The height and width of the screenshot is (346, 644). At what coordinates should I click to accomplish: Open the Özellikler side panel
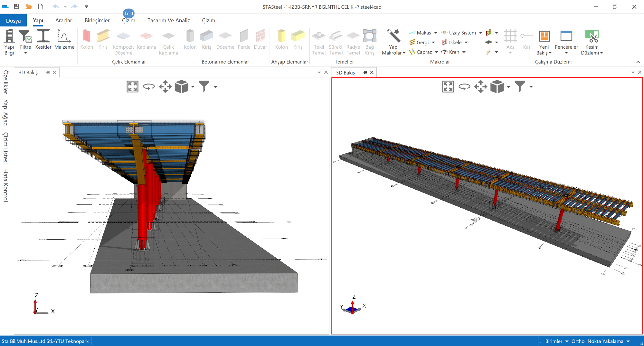5,82
